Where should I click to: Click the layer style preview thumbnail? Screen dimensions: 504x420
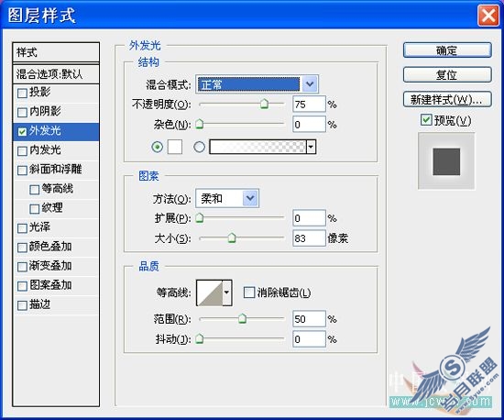pyautogui.click(x=446, y=161)
